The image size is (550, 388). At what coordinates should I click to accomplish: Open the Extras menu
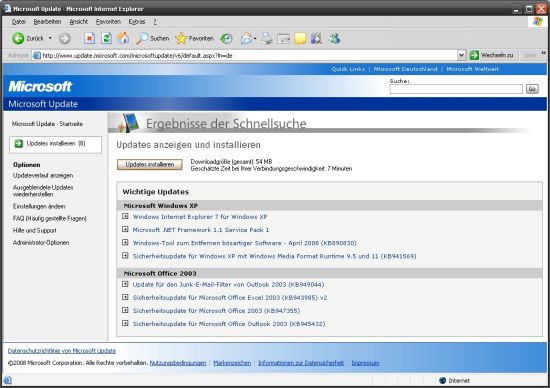137,22
